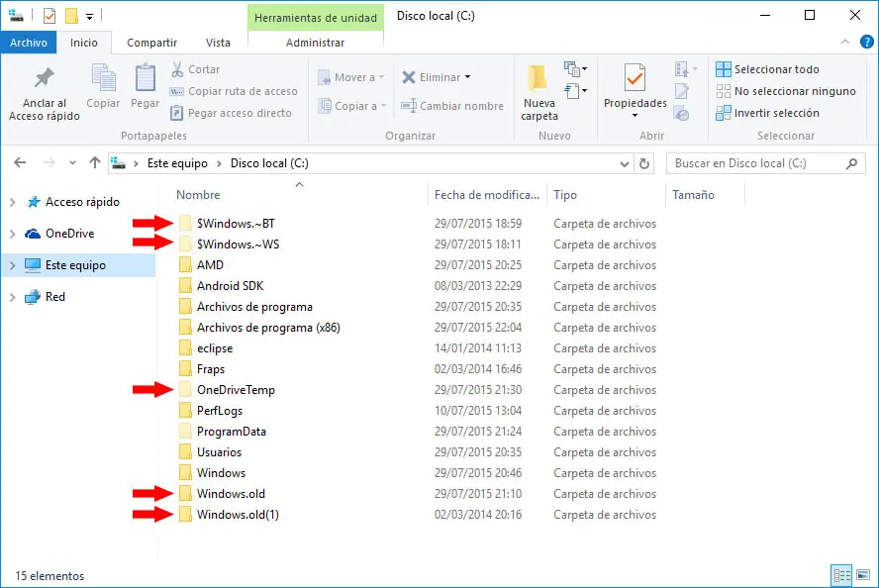Image resolution: width=879 pixels, height=588 pixels.
Task: Switch to details view icon in the status bar
Action: click(x=841, y=575)
